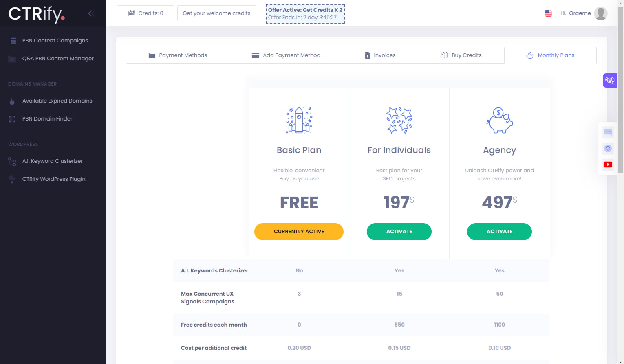Open the PBN Domain Finder icon

(x=12, y=118)
